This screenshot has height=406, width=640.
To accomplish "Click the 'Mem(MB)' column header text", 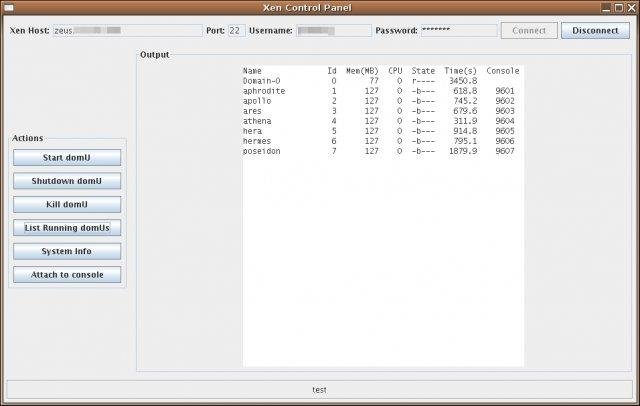I will point(362,71).
